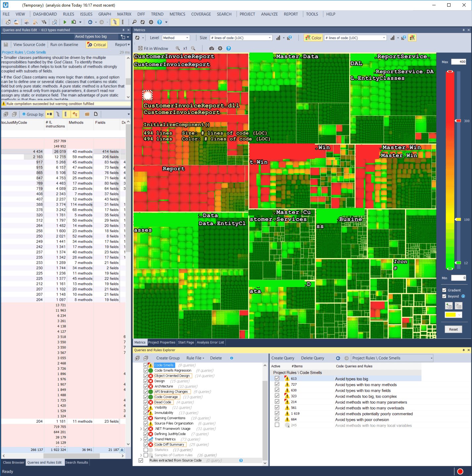The height and width of the screenshot is (476, 472).
Task: Click the blue help icon in Metrics toolbar
Action: click(228, 48)
